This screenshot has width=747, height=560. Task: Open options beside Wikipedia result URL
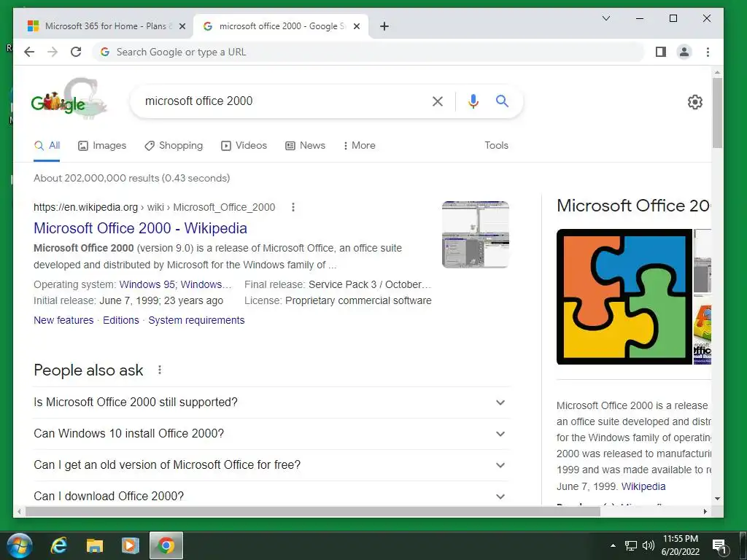pos(293,207)
